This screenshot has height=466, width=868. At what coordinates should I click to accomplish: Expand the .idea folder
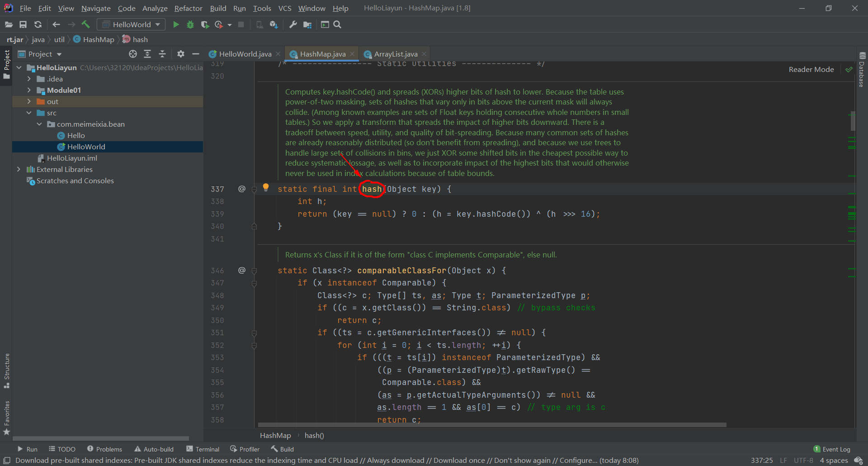point(29,79)
